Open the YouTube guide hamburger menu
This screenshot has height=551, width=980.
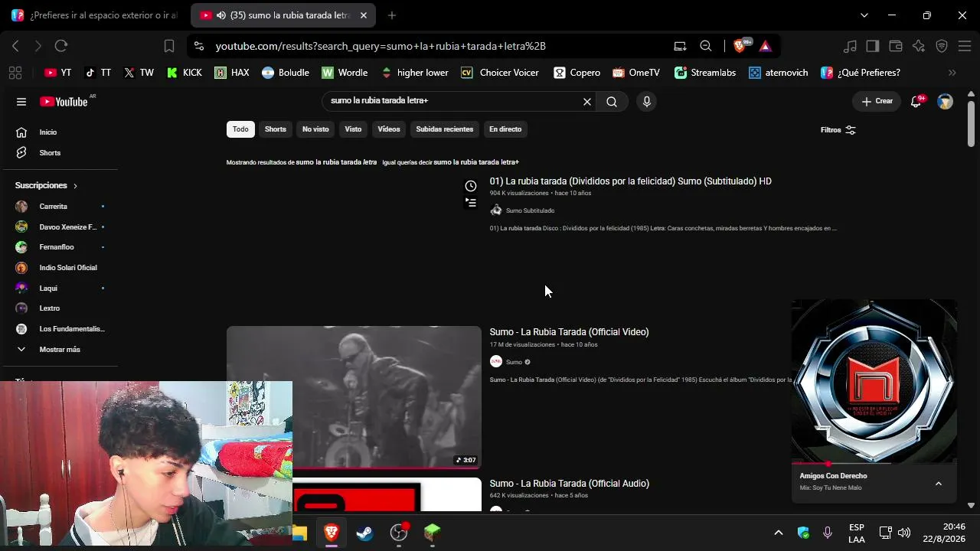click(x=21, y=102)
